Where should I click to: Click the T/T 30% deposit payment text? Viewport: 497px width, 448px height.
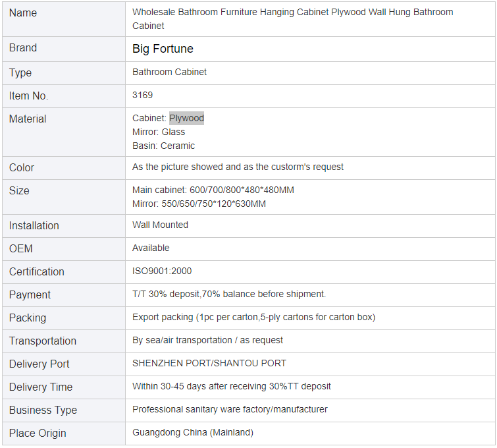point(229,294)
